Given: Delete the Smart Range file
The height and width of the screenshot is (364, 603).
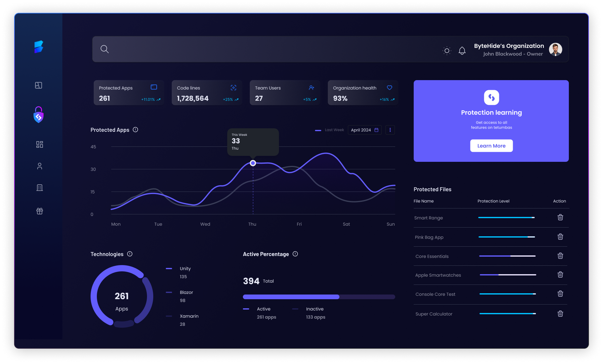Looking at the screenshot, I should 560,217.
